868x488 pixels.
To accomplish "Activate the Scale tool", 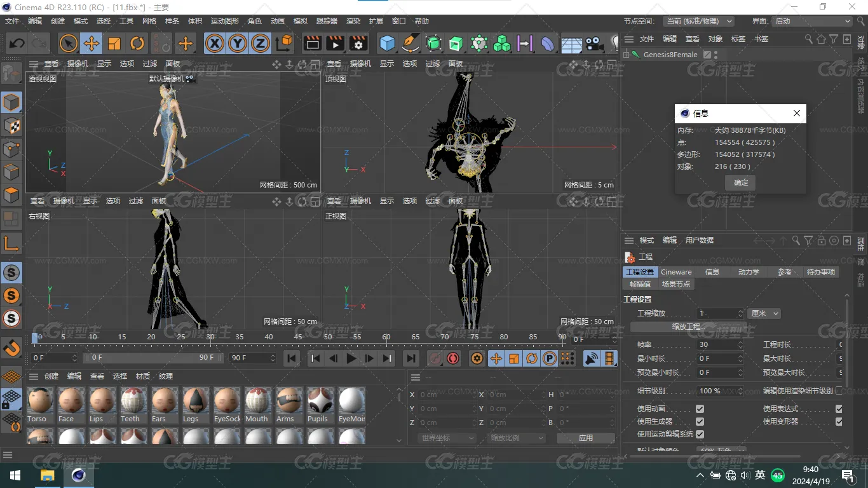I will (114, 43).
